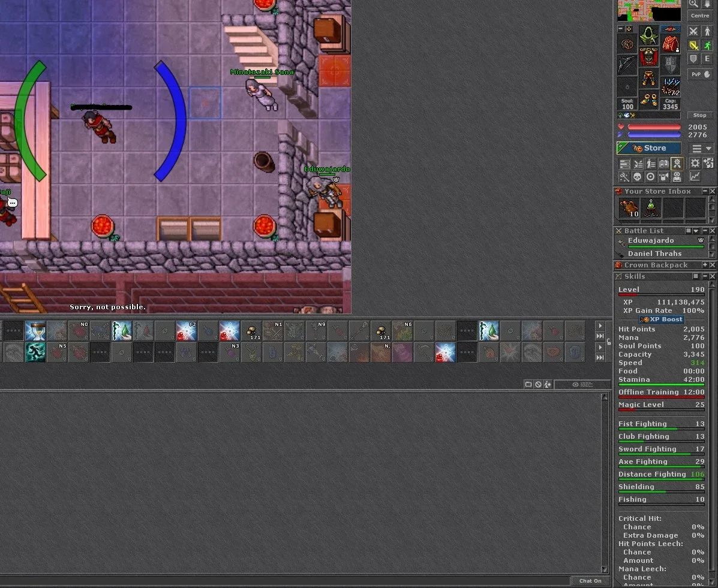Select the amulet equipment slot
The height and width of the screenshot is (588, 718).
click(627, 44)
